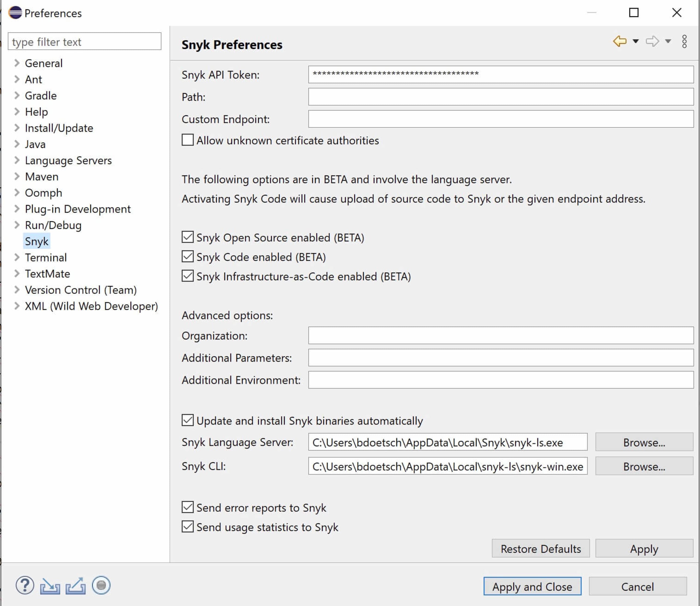
Task: Toggle Send usage statistics to Snyk
Action: [x=188, y=527]
